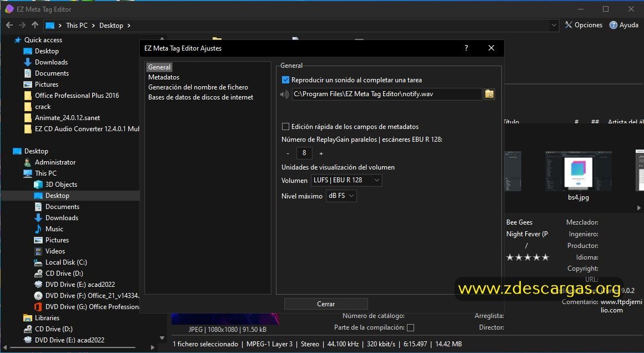Click the Número de catálogo label
Image resolution: width=644 pixels, height=353 pixels.
(373, 316)
